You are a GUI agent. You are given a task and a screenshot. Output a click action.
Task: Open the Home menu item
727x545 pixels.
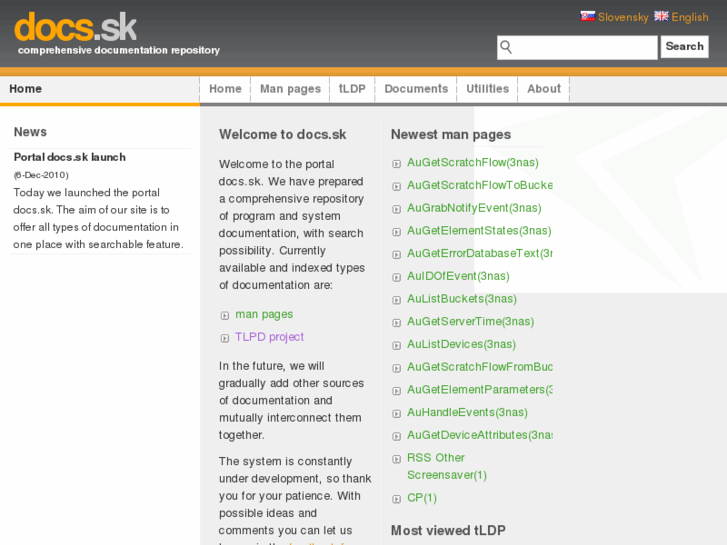(225, 89)
